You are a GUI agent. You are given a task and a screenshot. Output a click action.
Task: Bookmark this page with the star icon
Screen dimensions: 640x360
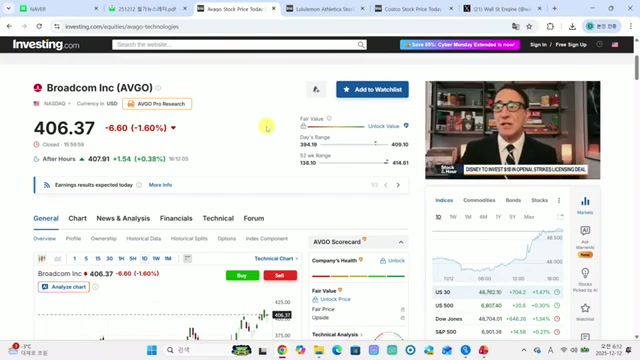[x=529, y=27]
